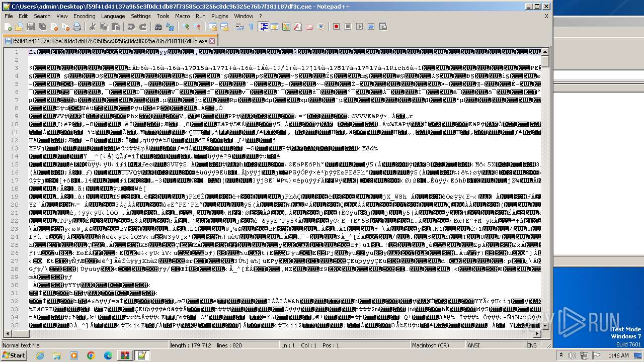Create a new document via toolbar

pos(8,27)
